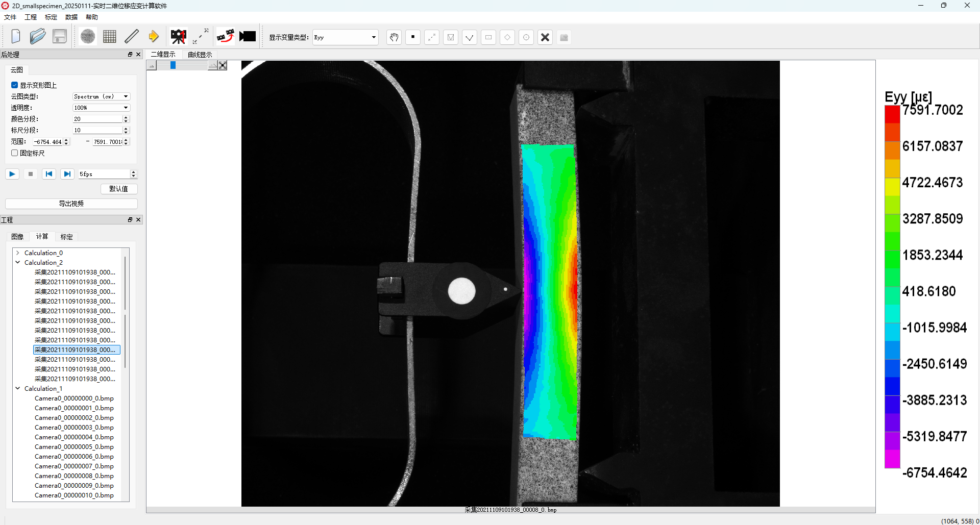Click the black X delete icon

coord(545,37)
